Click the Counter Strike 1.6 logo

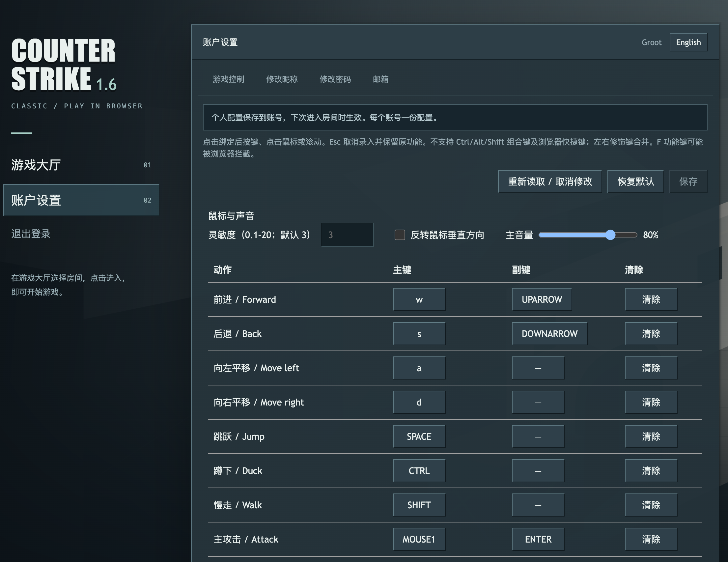(x=64, y=64)
